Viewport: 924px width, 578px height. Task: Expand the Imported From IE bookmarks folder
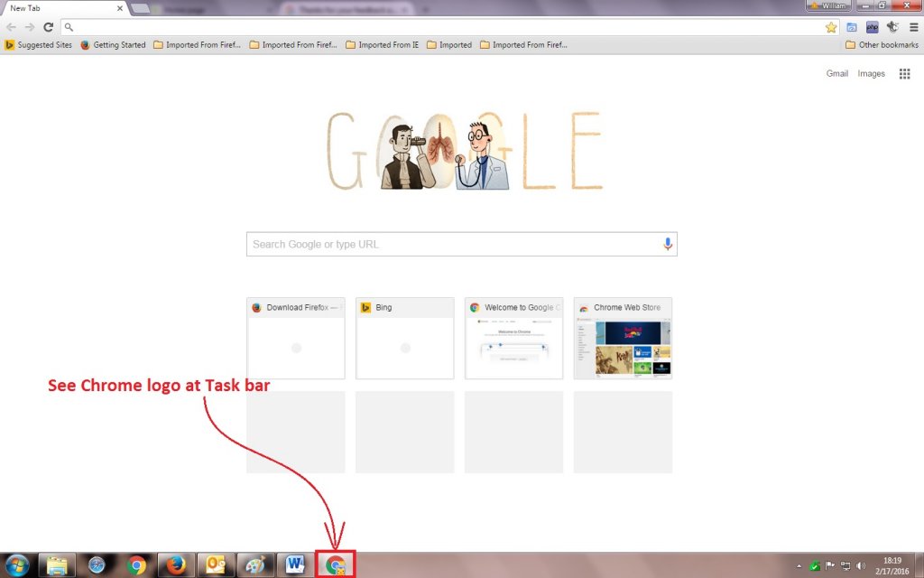point(382,44)
